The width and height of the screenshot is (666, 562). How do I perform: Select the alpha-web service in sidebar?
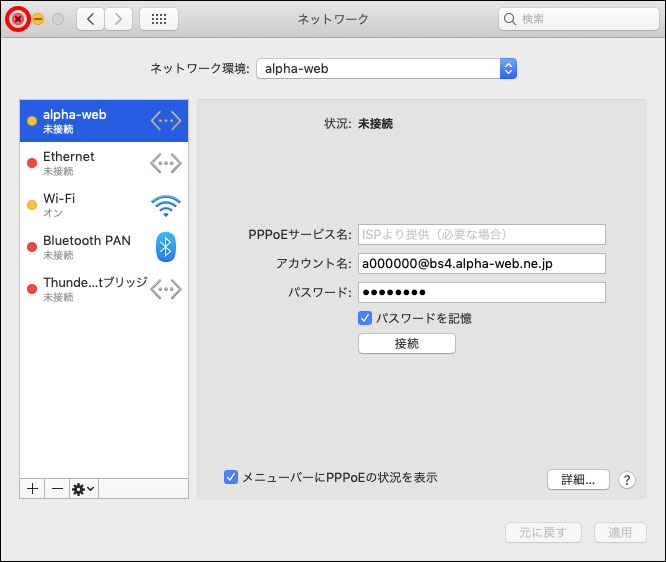coord(104,121)
